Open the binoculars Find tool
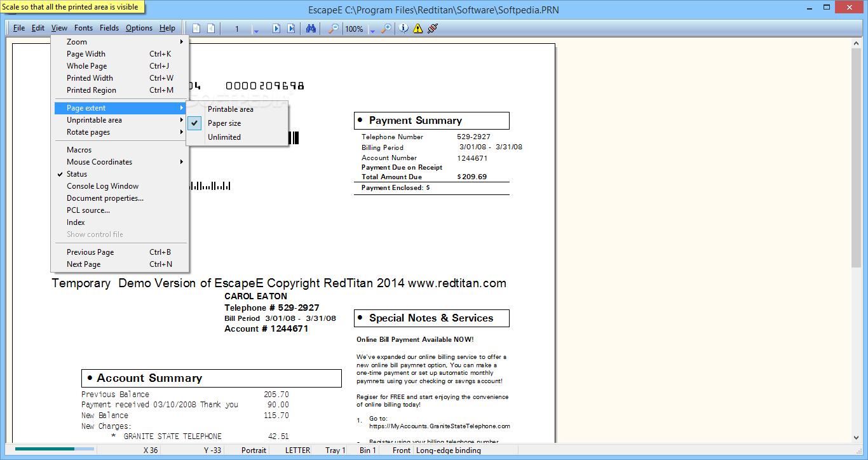The image size is (868, 460). (x=311, y=29)
